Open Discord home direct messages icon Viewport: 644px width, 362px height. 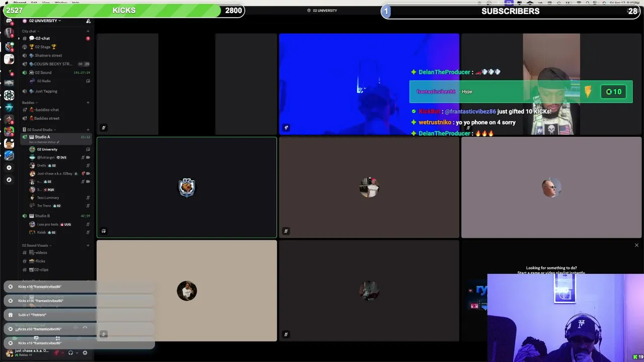tap(9, 21)
